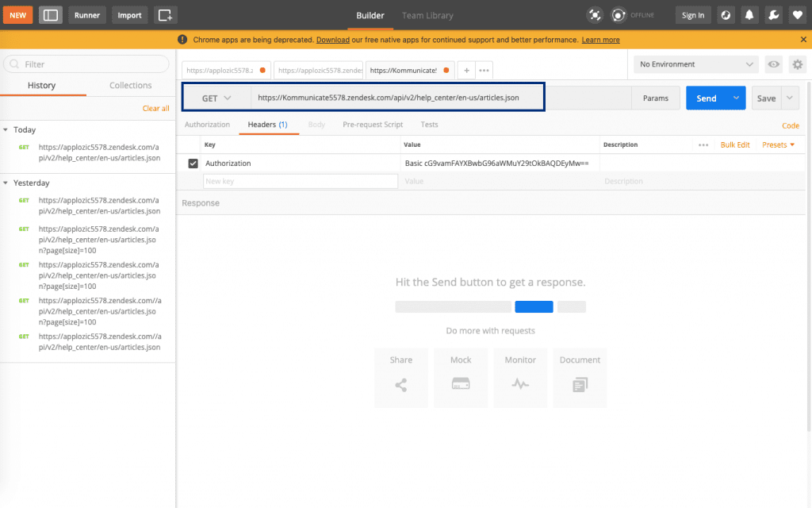Image resolution: width=812 pixels, height=508 pixels.
Task: Open the GET method dropdown
Action: [x=217, y=98]
